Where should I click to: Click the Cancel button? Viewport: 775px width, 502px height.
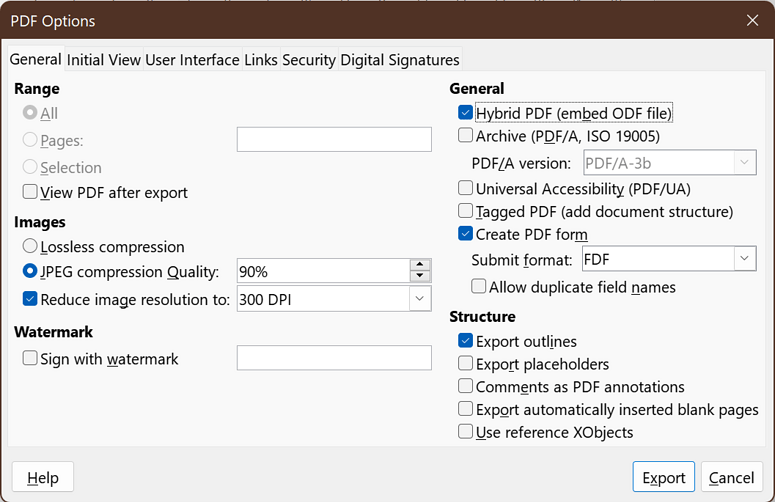click(732, 477)
